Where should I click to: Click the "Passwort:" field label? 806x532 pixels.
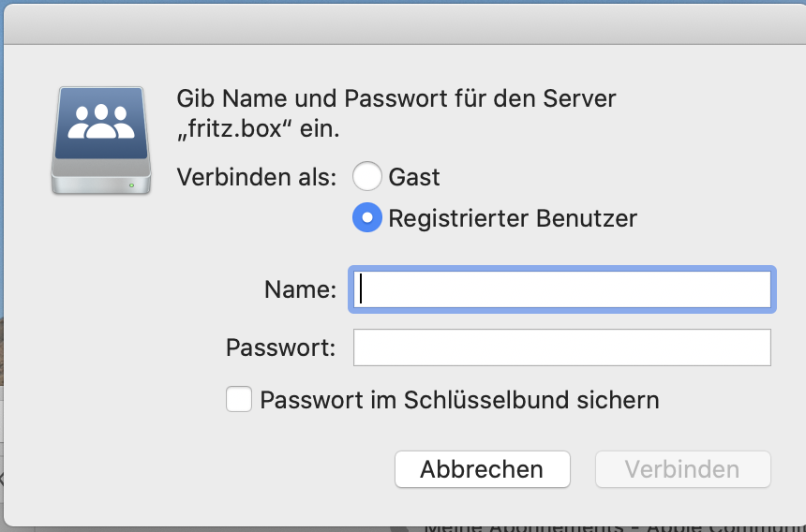[280, 347]
